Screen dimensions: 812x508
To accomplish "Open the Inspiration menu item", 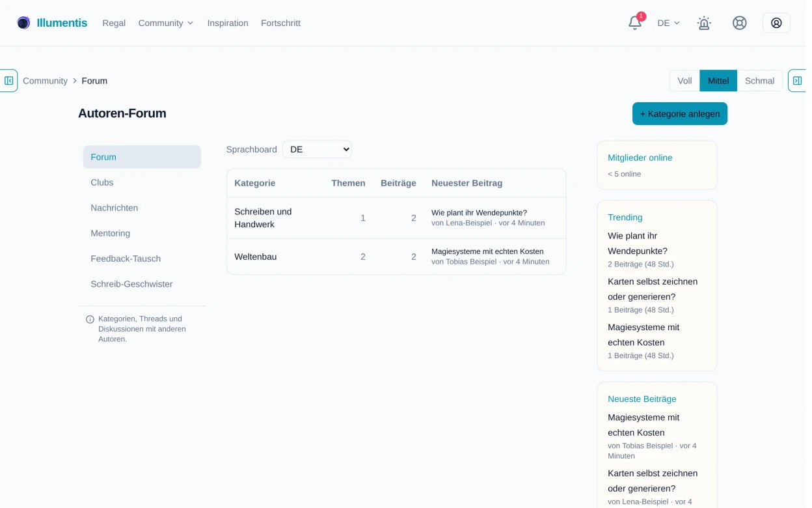I will pyautogui.click(x=228, y=23).
